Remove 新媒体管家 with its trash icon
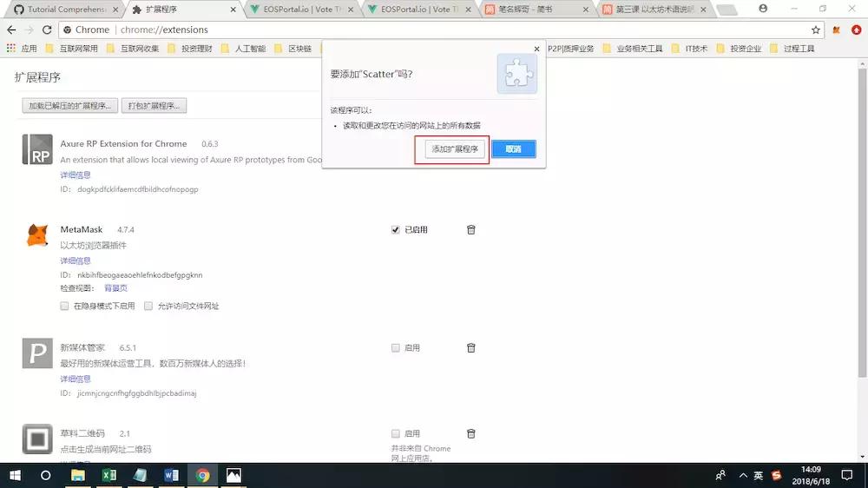The height and width of the screenshot is (488, 868). tap(471, 348)
